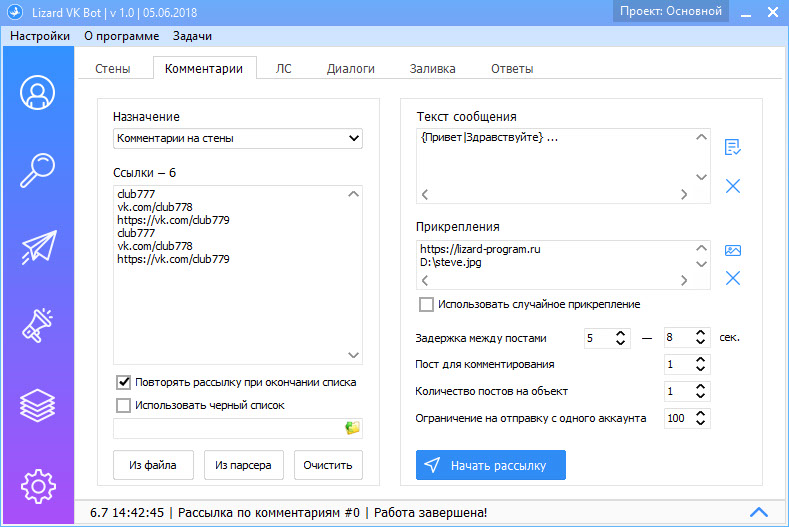The width and height of the screenshot is (789, 527).
Task: Disable repeating the mailing at list end
Action: (124, 382)
